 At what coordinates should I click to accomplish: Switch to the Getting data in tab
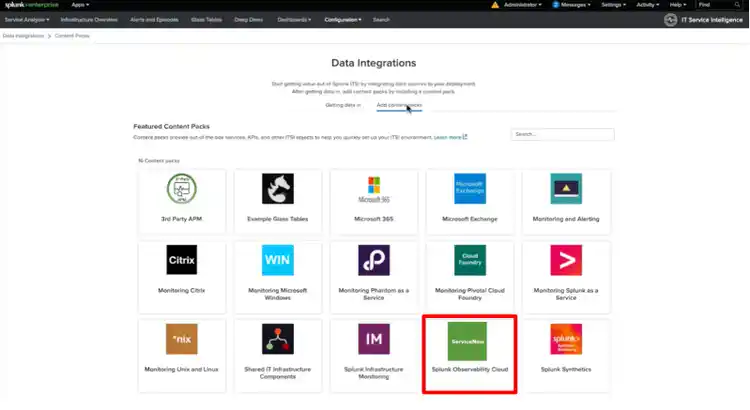pyautogui.click(x=343, y=104)
